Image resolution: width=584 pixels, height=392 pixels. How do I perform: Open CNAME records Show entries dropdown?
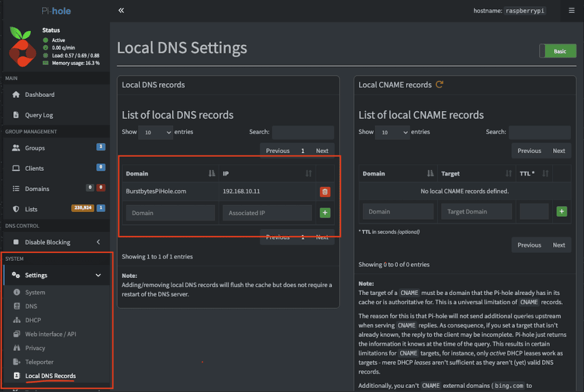(392, 132)
